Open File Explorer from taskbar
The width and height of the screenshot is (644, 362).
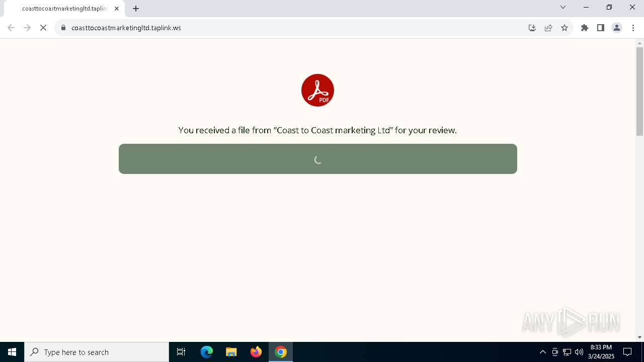click(x=231, y=352)
